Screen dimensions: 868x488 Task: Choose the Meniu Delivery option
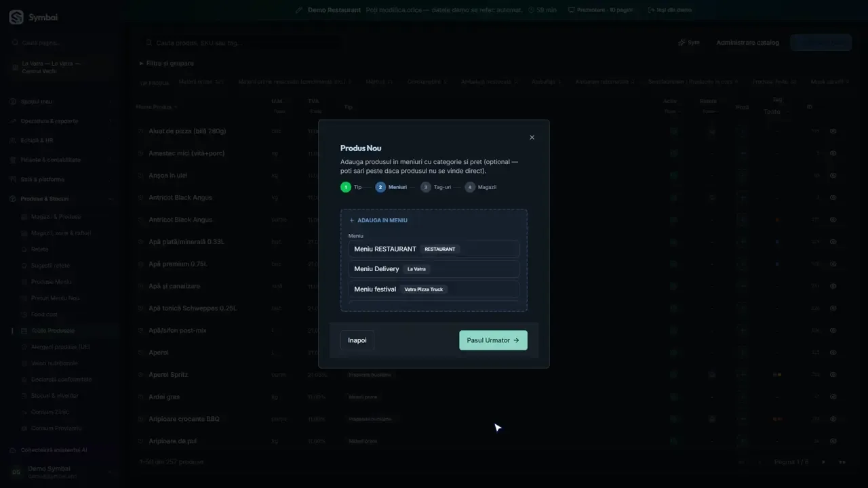(434, 269)
